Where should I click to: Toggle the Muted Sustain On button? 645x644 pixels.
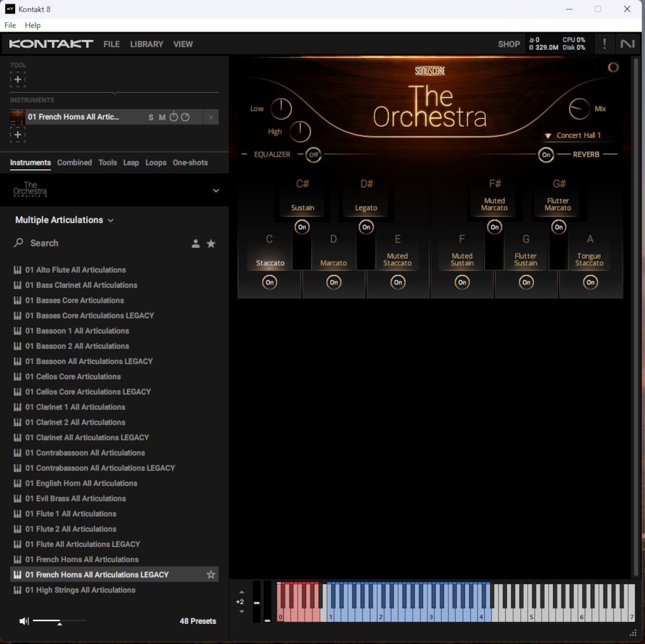pos(462,283)
